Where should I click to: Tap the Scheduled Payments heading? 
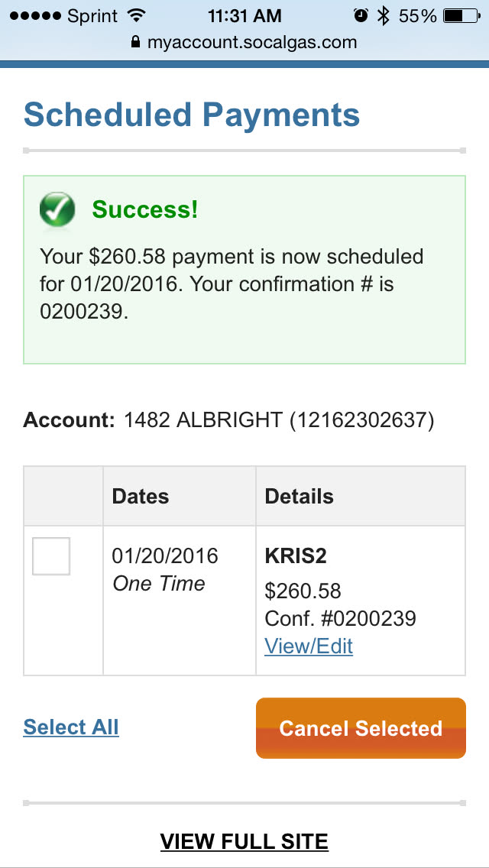click(x=192, y=115)
